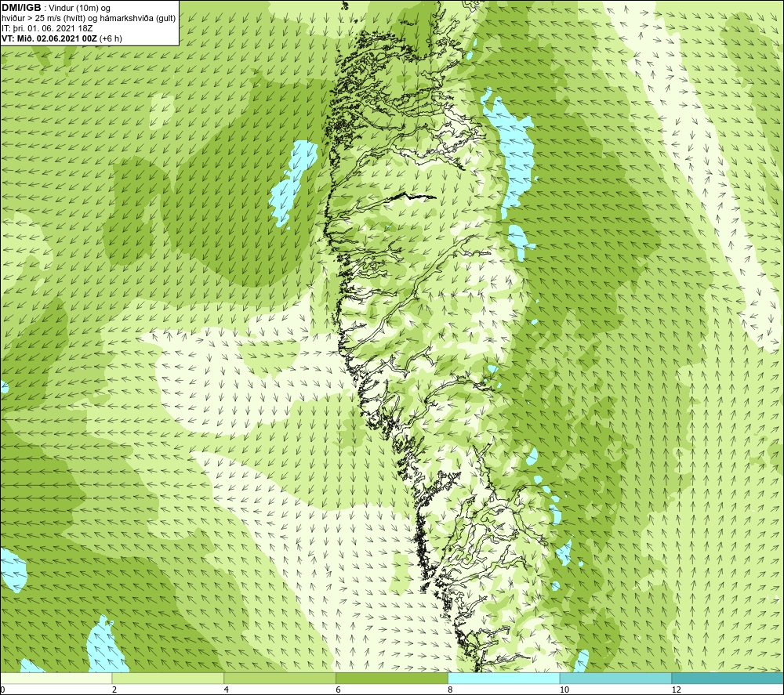Image resolution: width=784 pixels, height=695 pixels.
Task: Click the 6–8 m/s darker green legend swatch
Action: point(392,678)
